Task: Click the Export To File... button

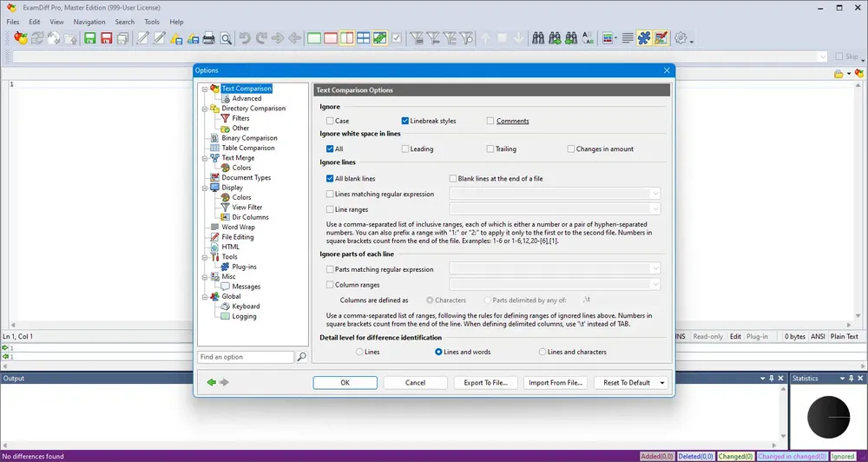Action: point(485,383)
